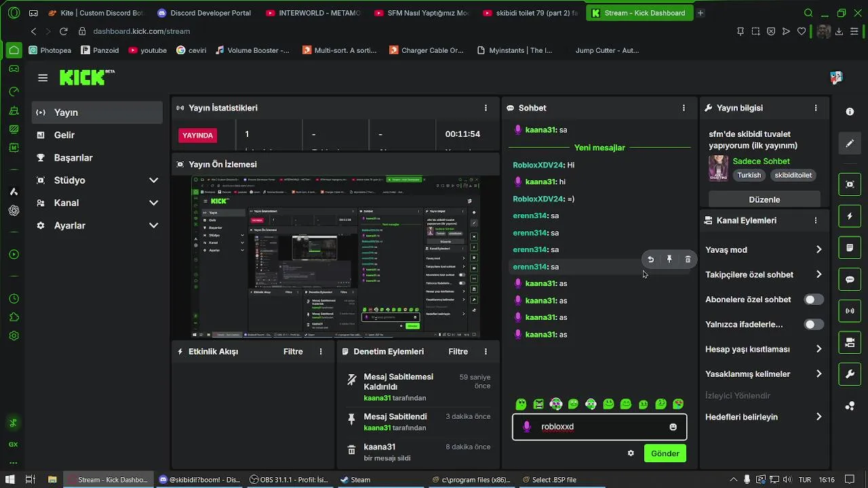Viewport: 868px width, 488px height.
Task: Open the Photopea bookmark
Action: (50, 50)
